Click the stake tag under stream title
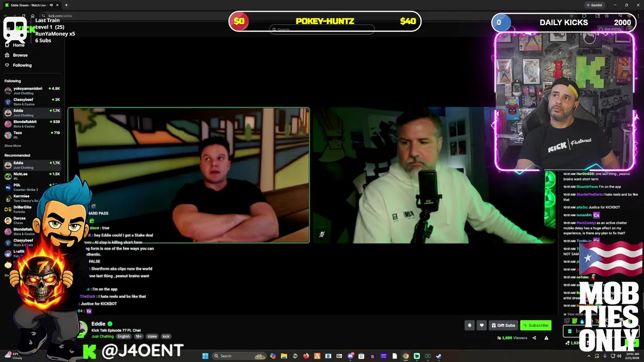The image size is (644, 362). tap(152, 336)
